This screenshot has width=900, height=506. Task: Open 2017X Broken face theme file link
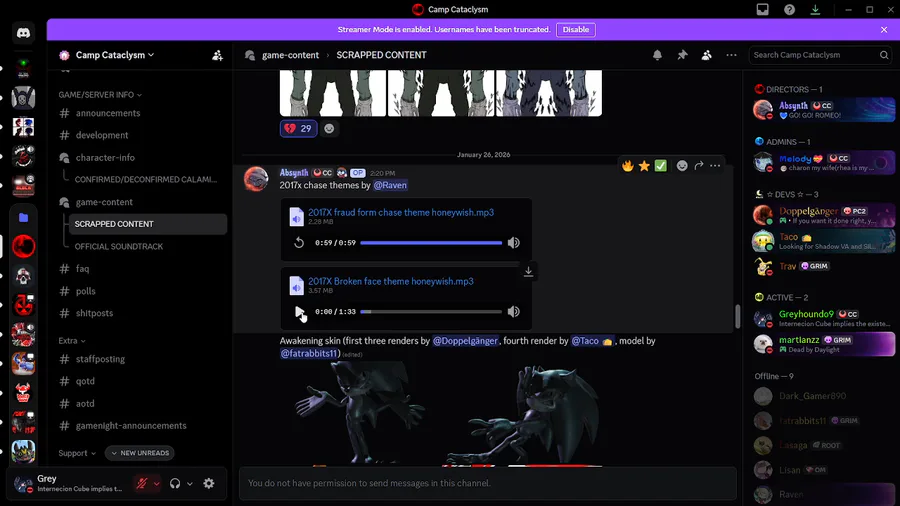pos(391,281)
